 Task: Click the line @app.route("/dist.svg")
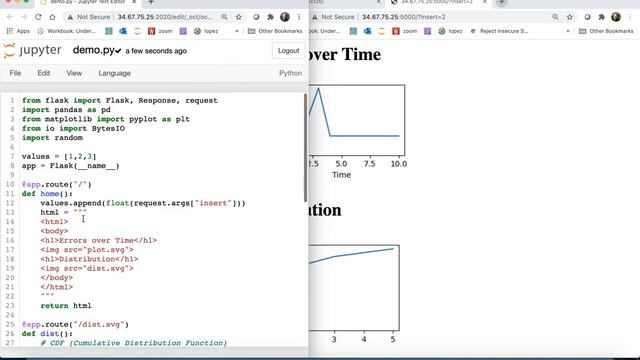(76, 324)
